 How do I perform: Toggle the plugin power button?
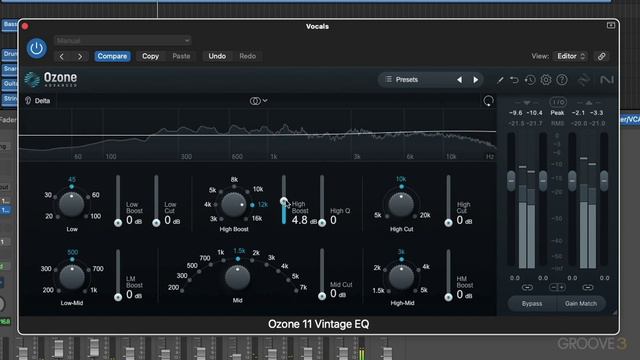(x=36, y=48)
